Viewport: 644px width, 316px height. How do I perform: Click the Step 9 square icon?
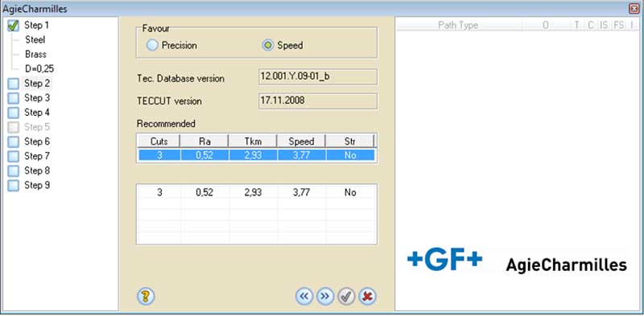[14, 186]
